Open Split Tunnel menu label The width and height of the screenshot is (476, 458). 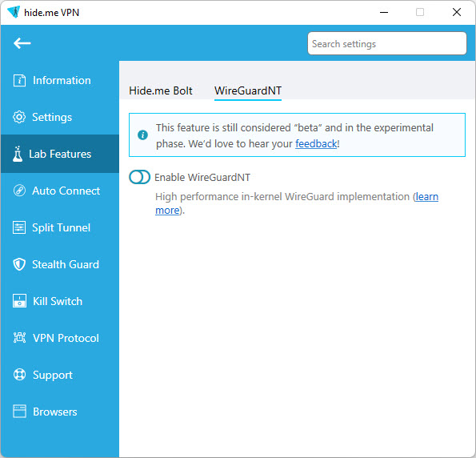(x=61, y=227)
